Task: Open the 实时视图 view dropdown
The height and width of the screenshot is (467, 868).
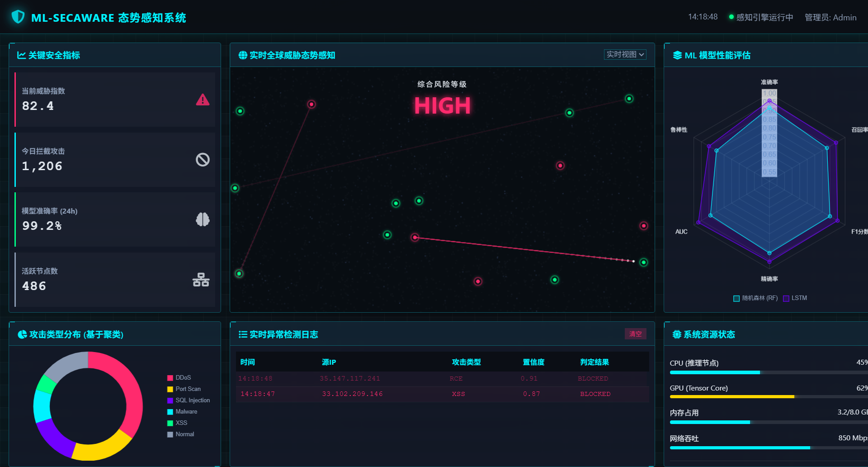Action: [x=625, y=54]
